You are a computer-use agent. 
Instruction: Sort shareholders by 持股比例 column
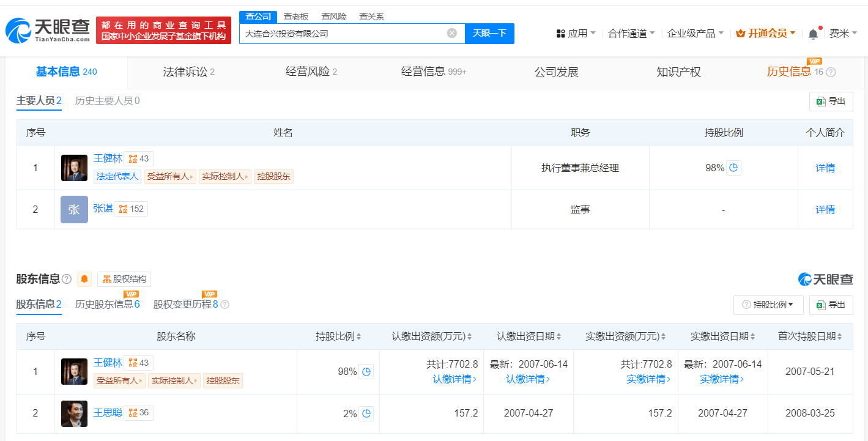(338, 336)
